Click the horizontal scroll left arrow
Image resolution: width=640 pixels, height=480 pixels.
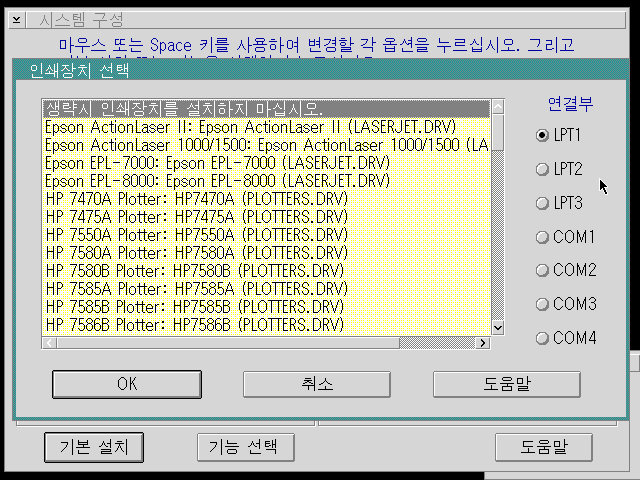pyautogui.click(x=50, y=343)
